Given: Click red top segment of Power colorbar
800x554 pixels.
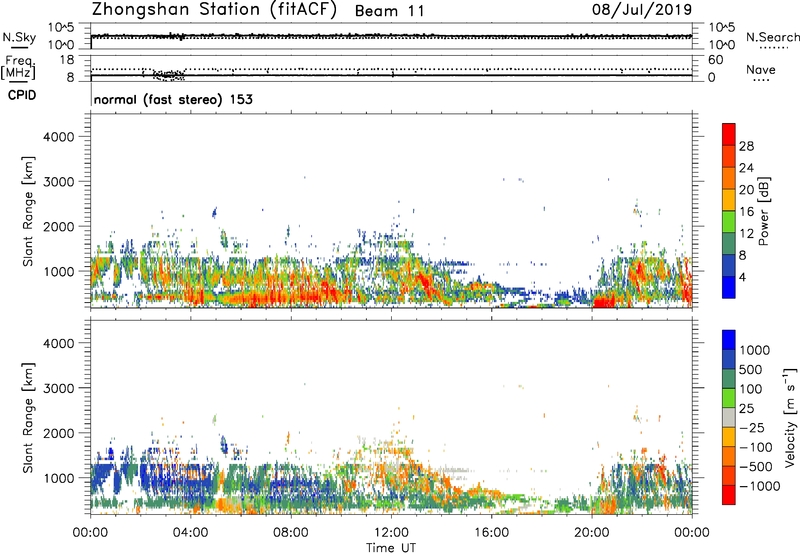Looking at the screenshot, I should [x=729, y=134].
